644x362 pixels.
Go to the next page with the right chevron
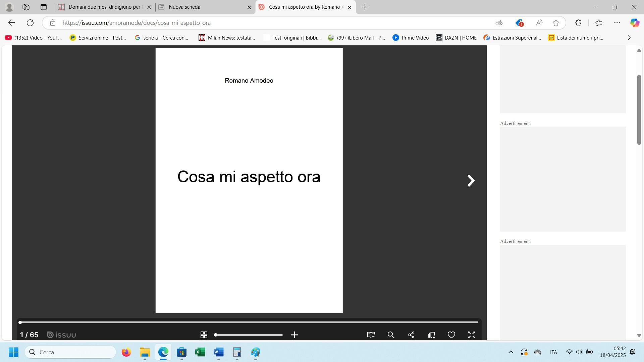pos(471,181)
